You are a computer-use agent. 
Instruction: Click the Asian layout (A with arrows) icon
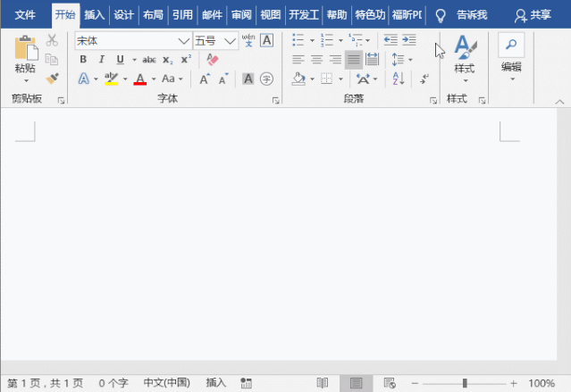(x=363, y=79)
